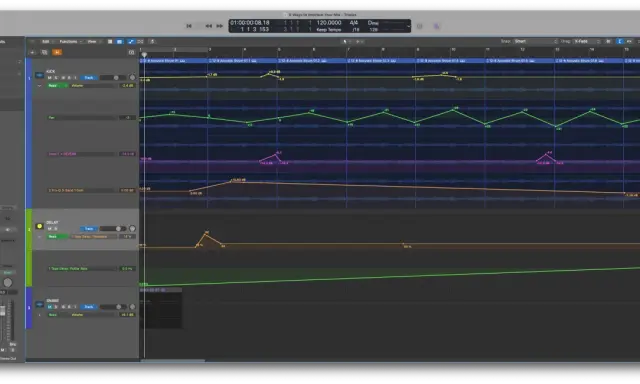This screenshot has height=384, width=640.
Task: Toggle the blue Show Automation button
Action: (131, 42)
